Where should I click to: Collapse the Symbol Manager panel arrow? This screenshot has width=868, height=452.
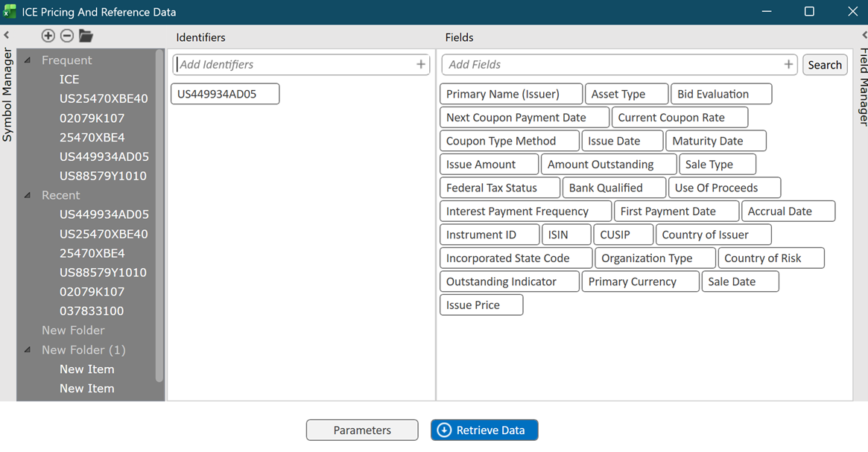6,35
